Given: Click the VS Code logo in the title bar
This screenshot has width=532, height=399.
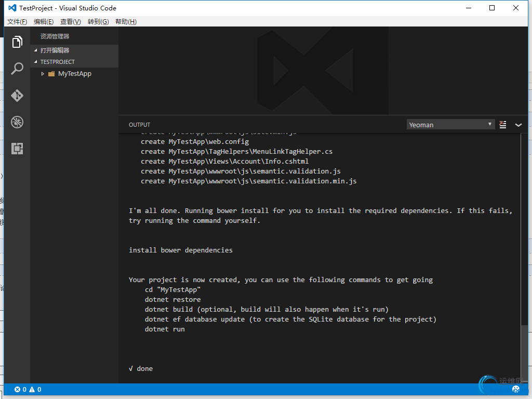Looking at the screenshot, I should (12, 8).
